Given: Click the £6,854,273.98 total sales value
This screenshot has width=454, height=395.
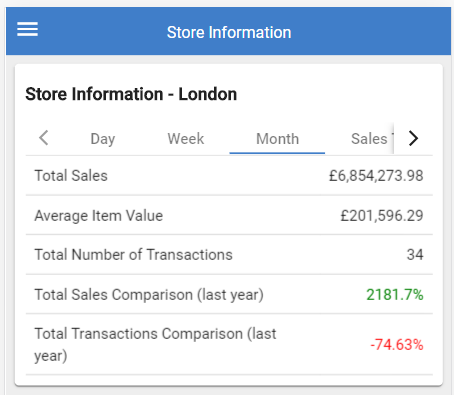Looking at the screenshot, I should click(376, 176).
